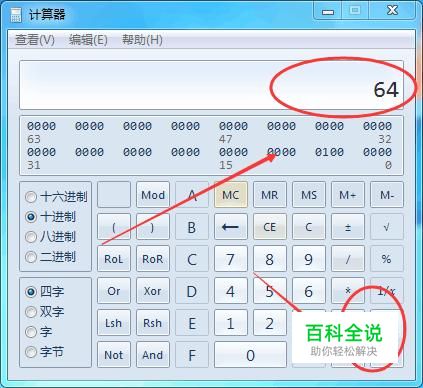
Task: Click the RoL rotate left key
Action: 114,259
